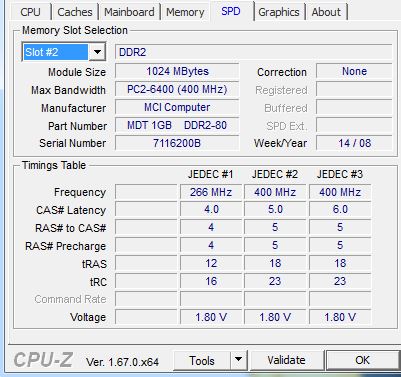Viewport: 401px width, 377px height.
Task: Select the MDT 1GB DDR2-80 part number
Action: 177,125
